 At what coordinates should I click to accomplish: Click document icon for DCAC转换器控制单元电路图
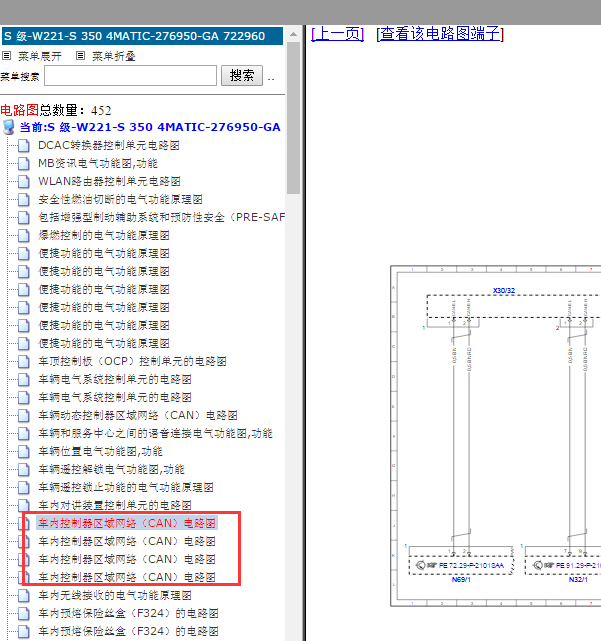[24, 146]
